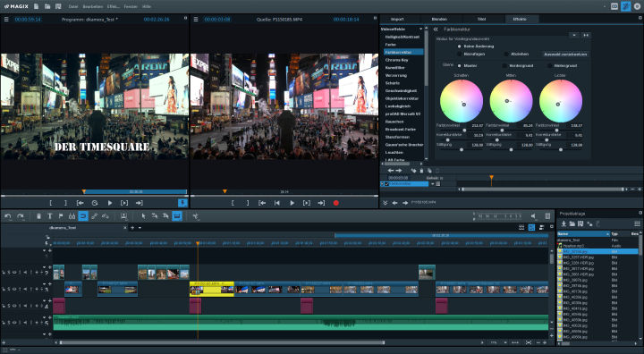Open the Bearbeiten menu

[92, 6]
